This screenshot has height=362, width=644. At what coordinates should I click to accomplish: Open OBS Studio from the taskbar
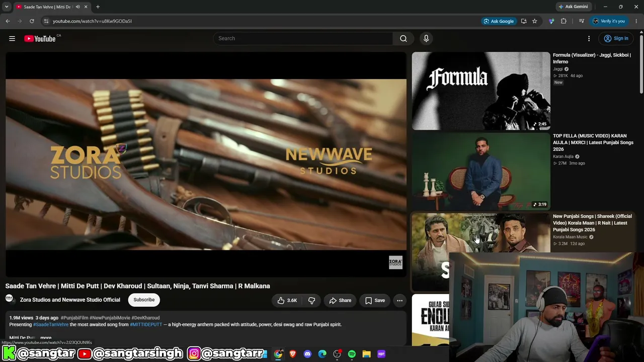[337, 354]
